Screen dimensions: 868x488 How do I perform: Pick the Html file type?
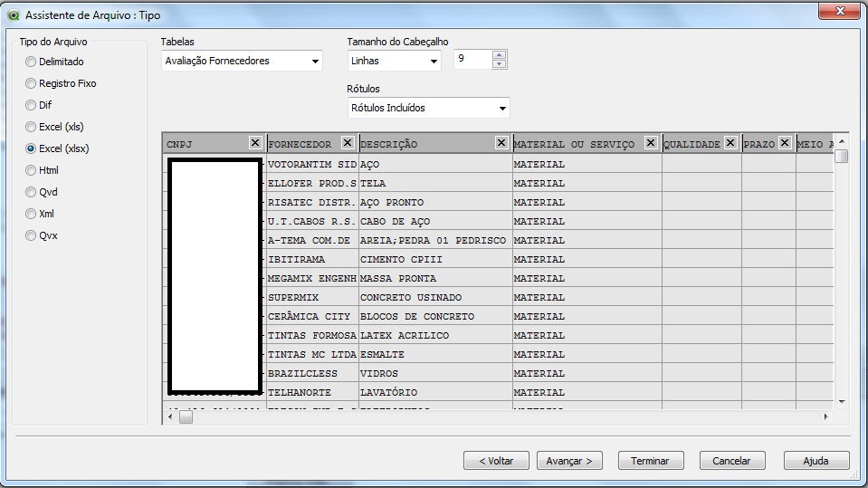point(42,170)
